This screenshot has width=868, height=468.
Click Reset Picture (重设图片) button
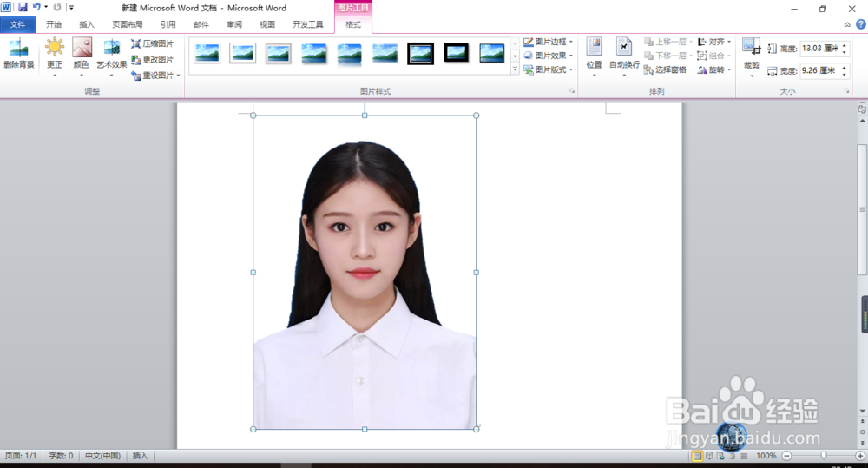(152, 76)
